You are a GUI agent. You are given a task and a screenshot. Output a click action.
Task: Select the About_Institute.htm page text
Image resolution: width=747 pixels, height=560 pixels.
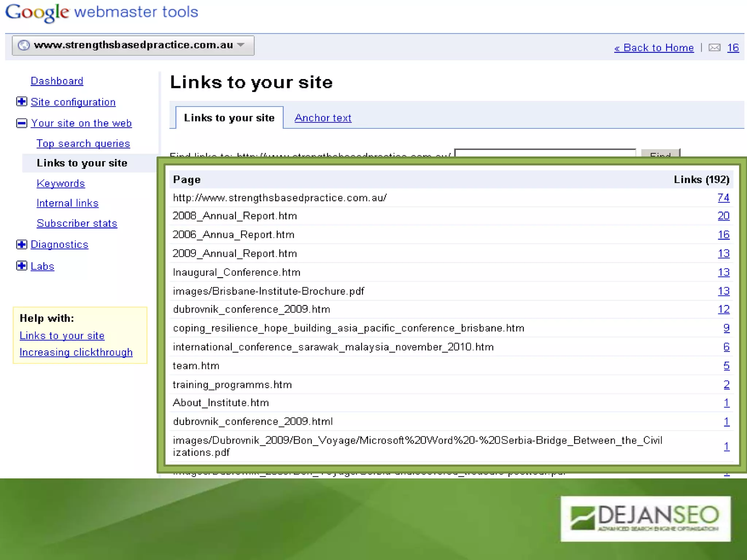coord(221,402)
